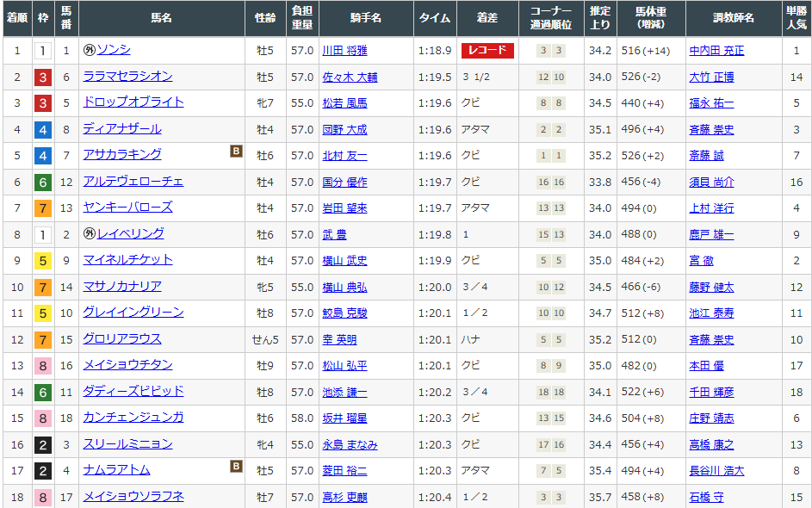Open horse page for ララマセラシオン

[127, 77]
